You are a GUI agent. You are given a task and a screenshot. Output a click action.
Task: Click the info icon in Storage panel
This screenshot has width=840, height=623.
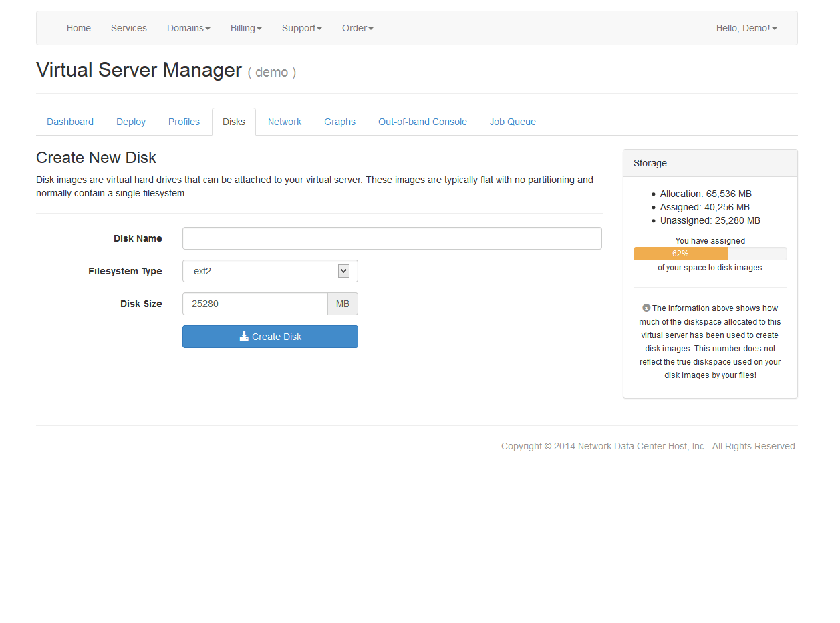point(646,308)
